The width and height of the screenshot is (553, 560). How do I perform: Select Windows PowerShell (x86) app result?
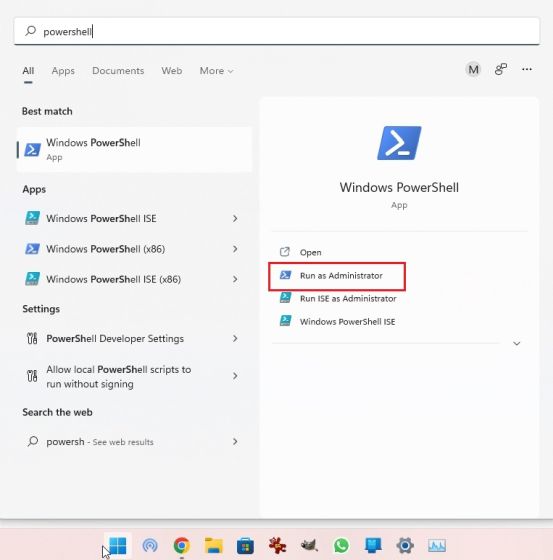pos(134,249)
